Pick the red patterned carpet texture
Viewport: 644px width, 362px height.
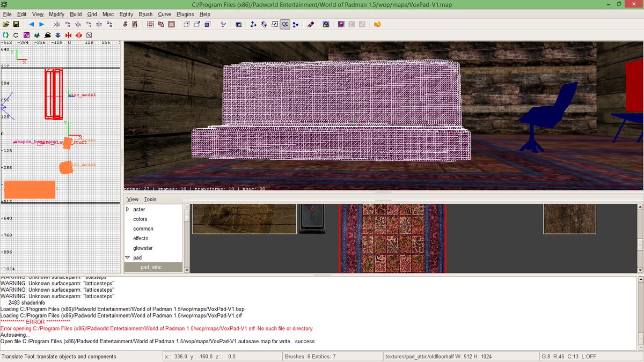[x=392, y=238]
